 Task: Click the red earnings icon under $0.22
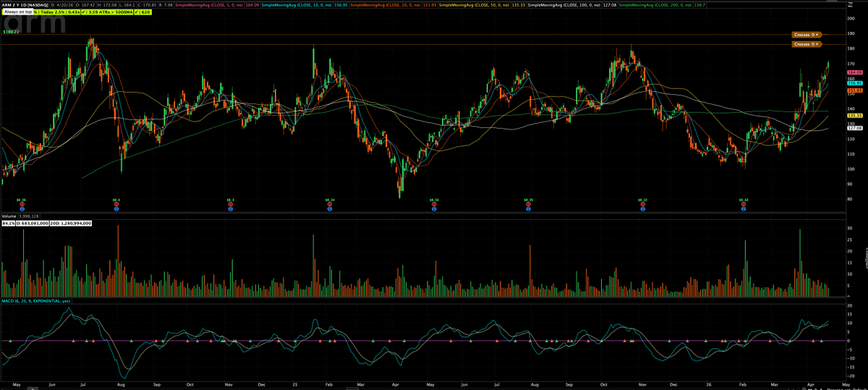[642, 204]
